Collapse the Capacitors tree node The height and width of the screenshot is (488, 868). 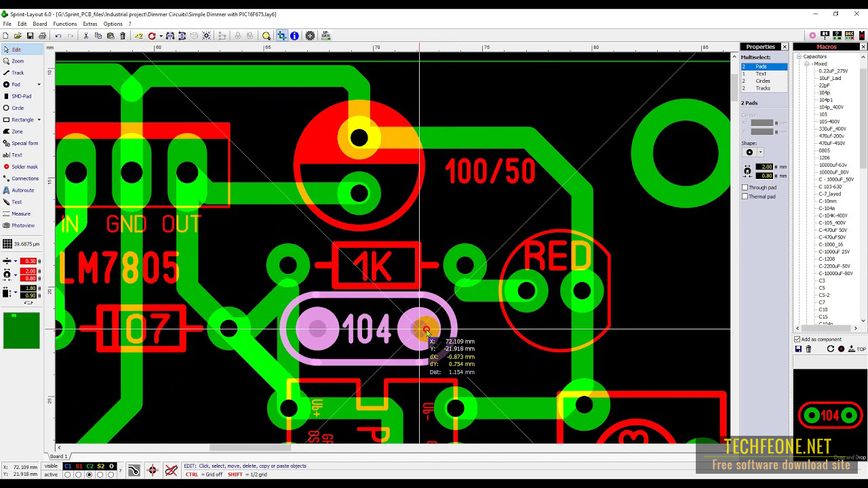tap(800, 57)
